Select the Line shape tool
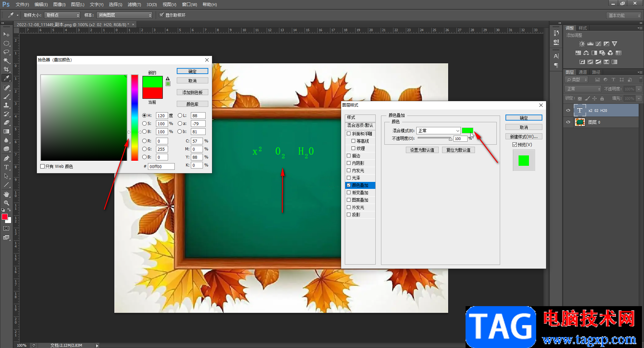644x348 pixels. (6, 185)
